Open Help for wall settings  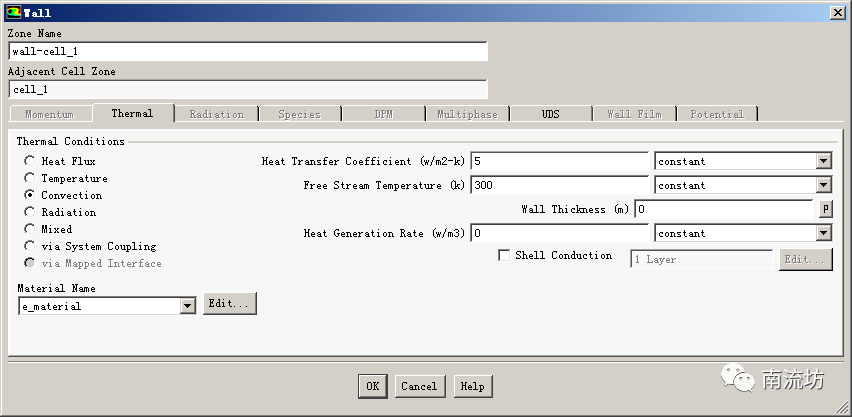(x=472, y=386)
